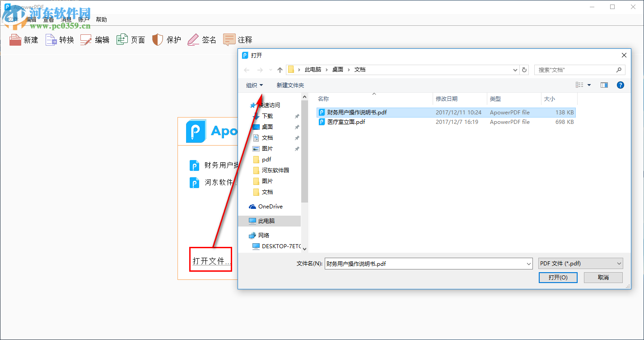Open the 签名 (Sign) tool

click(201, 39)
